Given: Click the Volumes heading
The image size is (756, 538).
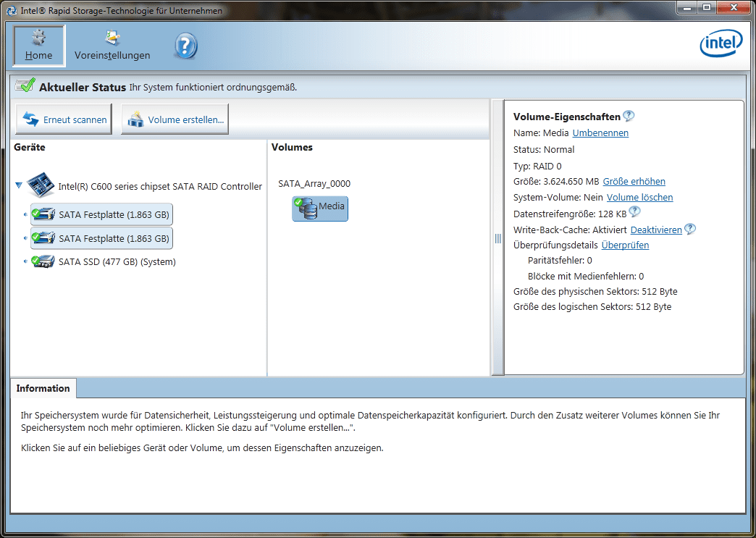Looking at the screenshot, I should tap(292, 148).
